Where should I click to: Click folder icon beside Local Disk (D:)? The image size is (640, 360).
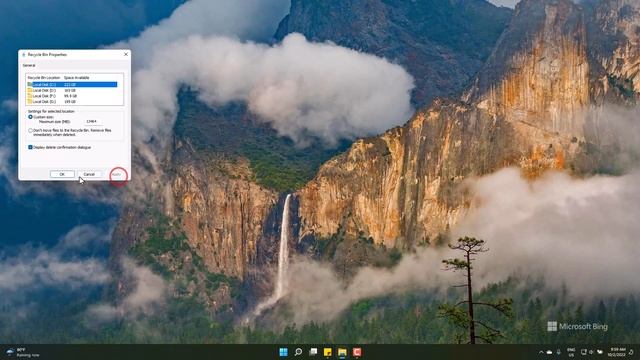(30, 90)
